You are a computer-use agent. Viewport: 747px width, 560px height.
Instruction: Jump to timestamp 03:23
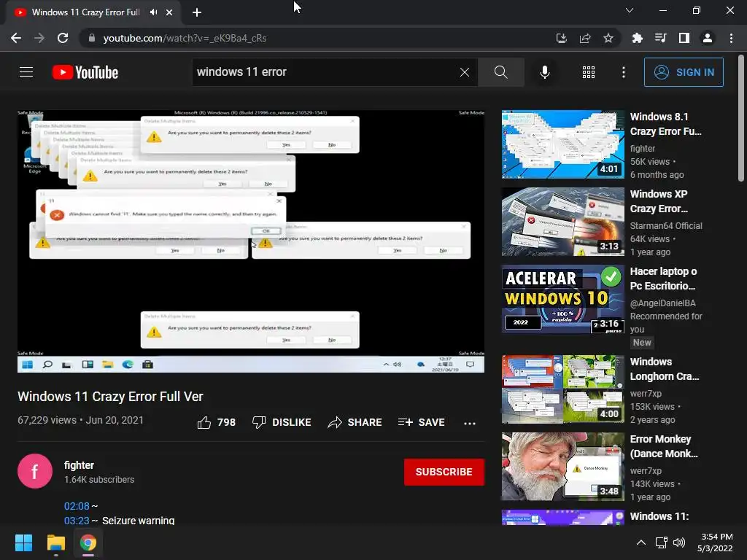(x=77, y=521)
